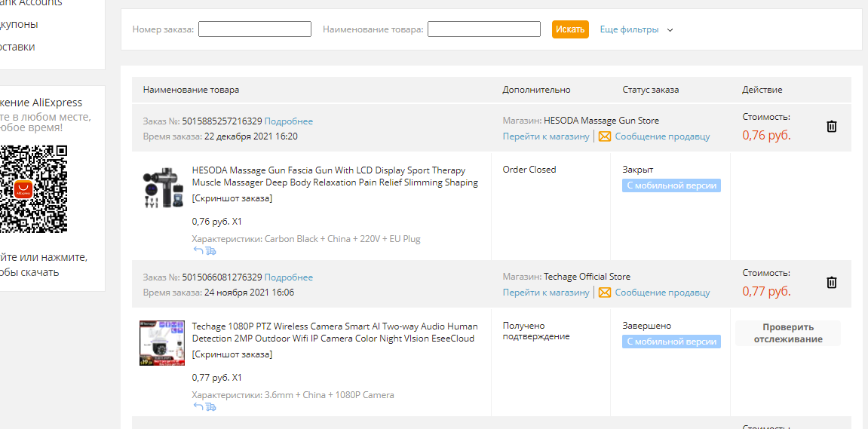Click red order total '0,77 руб.'
This screenshot has height=429, width=868.
pyautogui.click(x=767, y=291)
